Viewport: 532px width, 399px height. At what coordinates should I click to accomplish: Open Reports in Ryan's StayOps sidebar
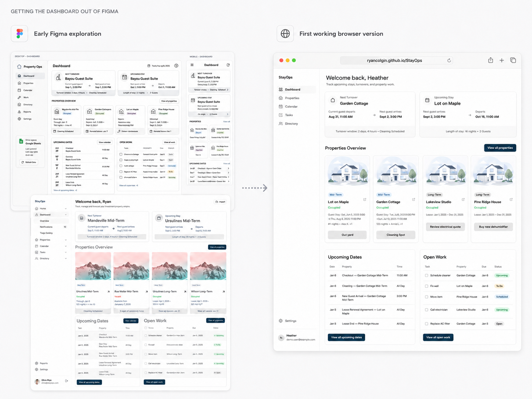42,363
